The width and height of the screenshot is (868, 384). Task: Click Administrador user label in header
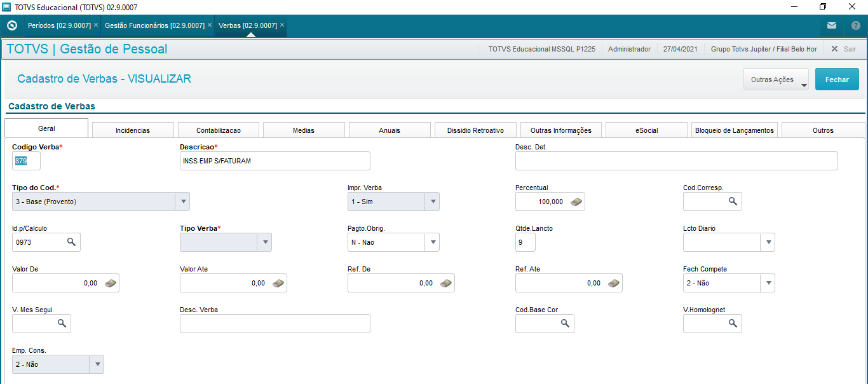point(629,49)
